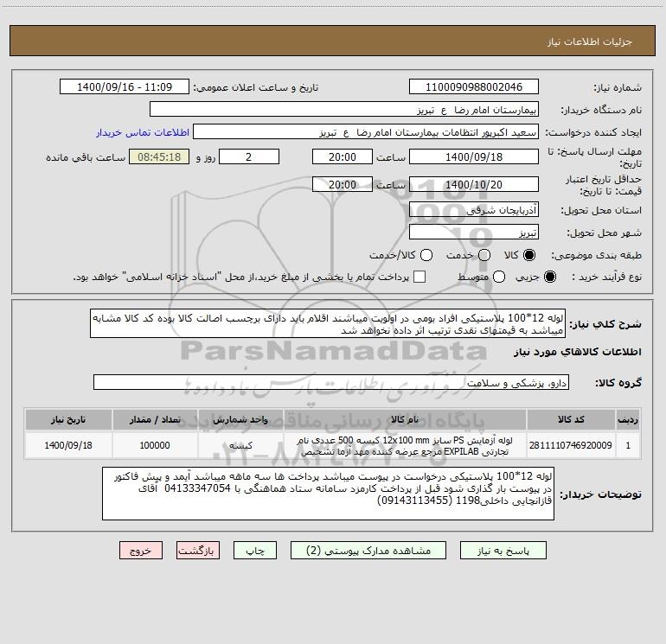The height and width of the screenshot is (644, 666).
Task: Toggle the اسناد خزانه اسلامی payment checkbox
Action: pos(419,277)
